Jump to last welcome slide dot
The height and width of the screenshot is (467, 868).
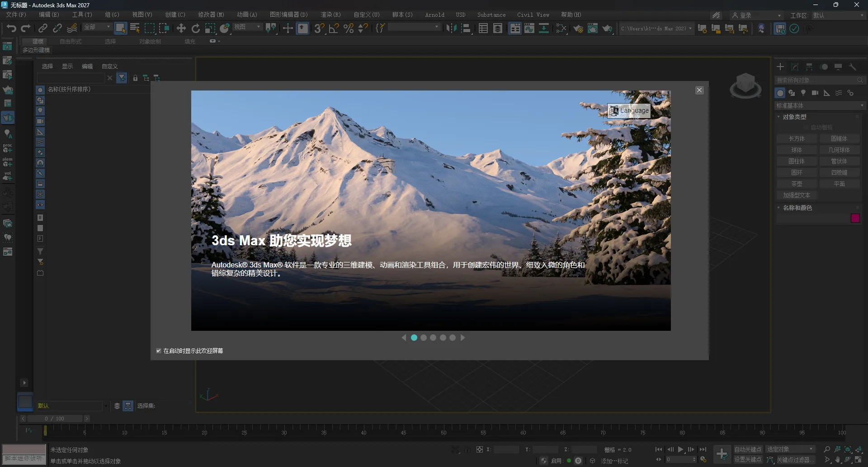[453, 338]
